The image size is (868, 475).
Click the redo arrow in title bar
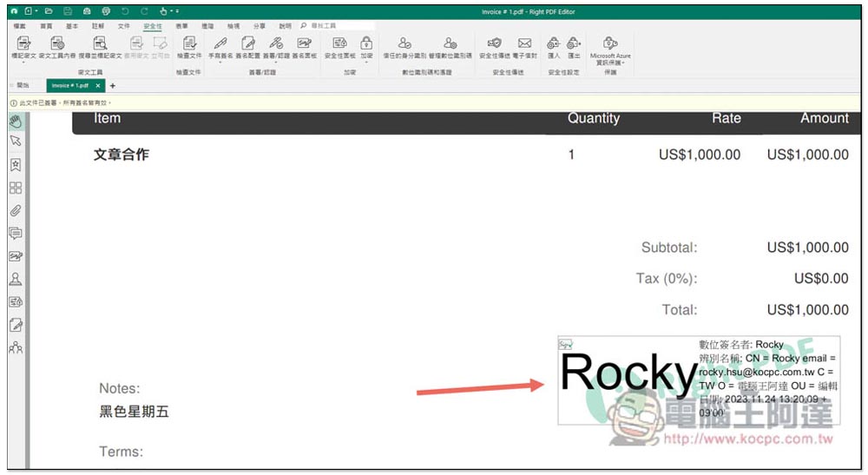click(x=144, y=11)
